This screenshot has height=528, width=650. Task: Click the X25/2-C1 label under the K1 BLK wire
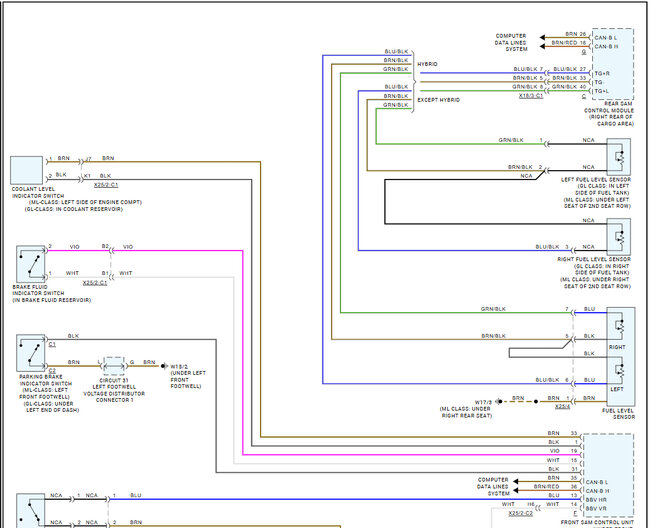click(x=106, y=185)
